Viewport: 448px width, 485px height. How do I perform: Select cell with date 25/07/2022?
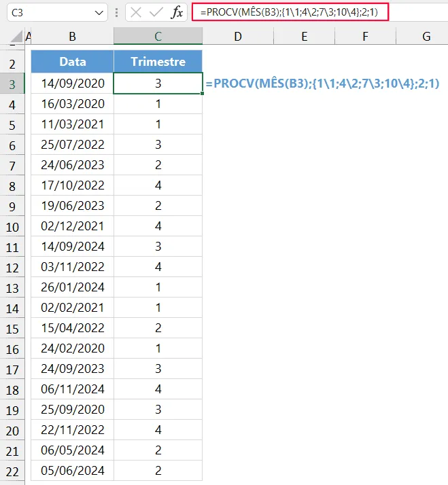[x=73, y=145]
